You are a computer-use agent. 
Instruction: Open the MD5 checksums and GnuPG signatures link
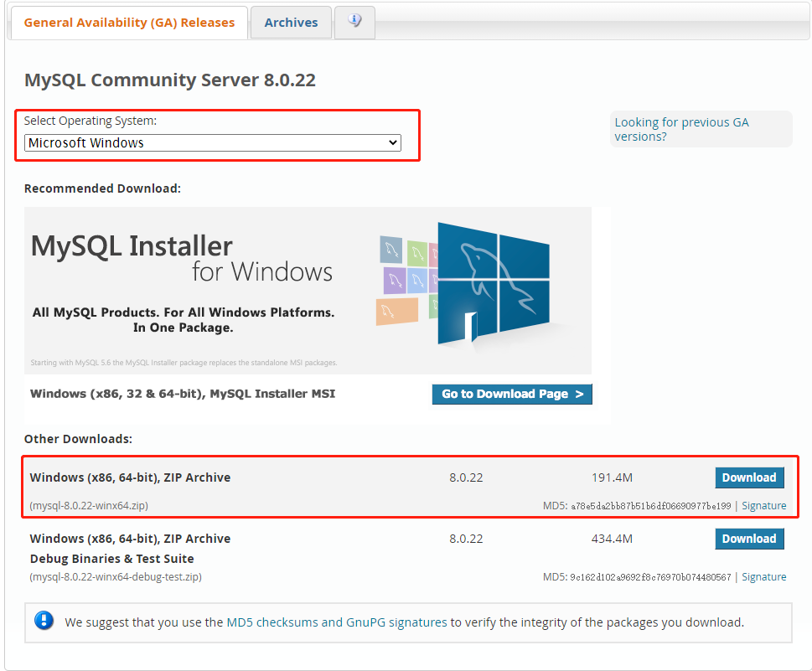point(337,622)
